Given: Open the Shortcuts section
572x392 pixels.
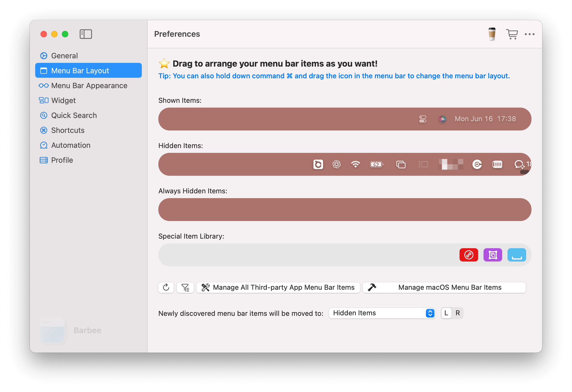Looking at the screenshot, I should coord(88,130).
